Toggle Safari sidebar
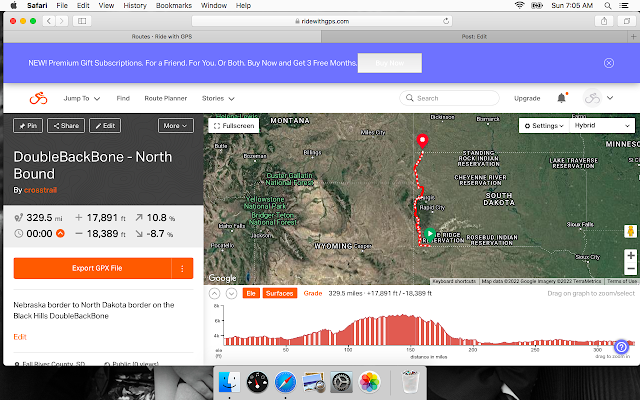This screenshot has width=640, height=400. pos(82,21)
